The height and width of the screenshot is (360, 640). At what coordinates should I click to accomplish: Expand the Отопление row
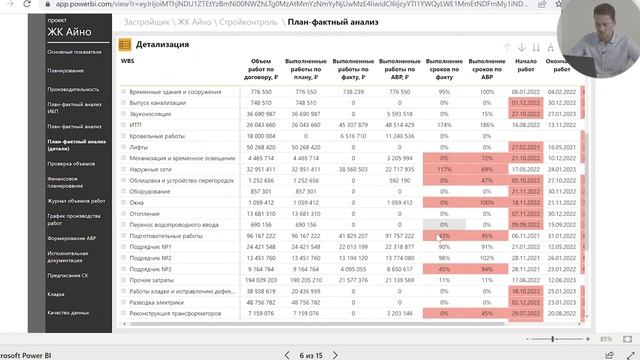click(123, 214)
